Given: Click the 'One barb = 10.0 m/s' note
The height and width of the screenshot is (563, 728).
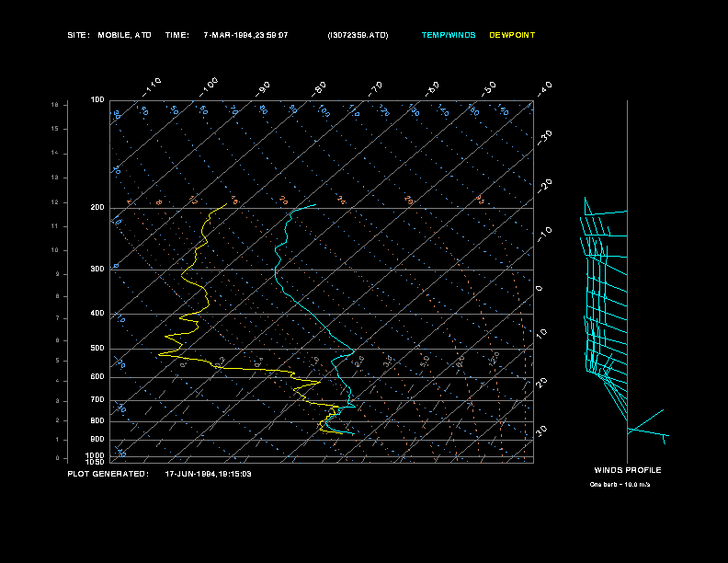Looking at the screenshot, I should [626, 484].
